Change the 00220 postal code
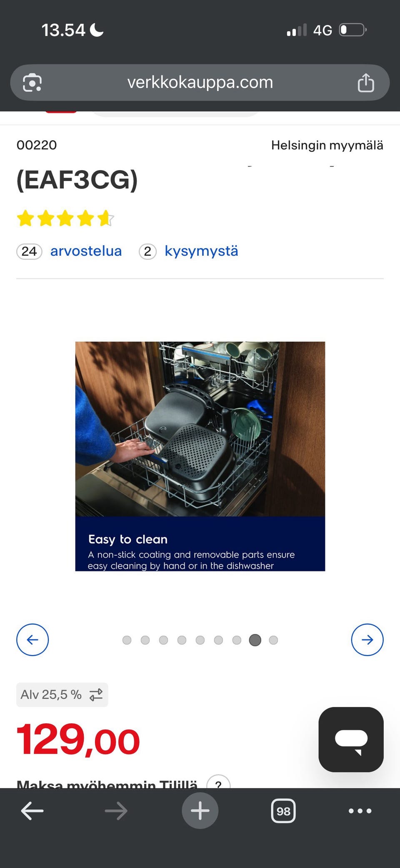Screen dimensions: 400x868 pyautogui.click(x=37, y=145)
